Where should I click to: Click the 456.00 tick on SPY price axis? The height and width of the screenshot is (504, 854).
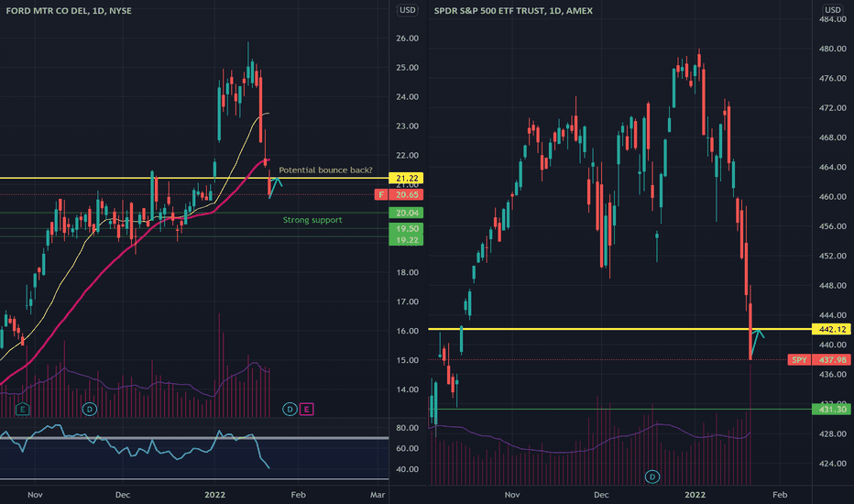pyautogui.click(x=833, y=226)
